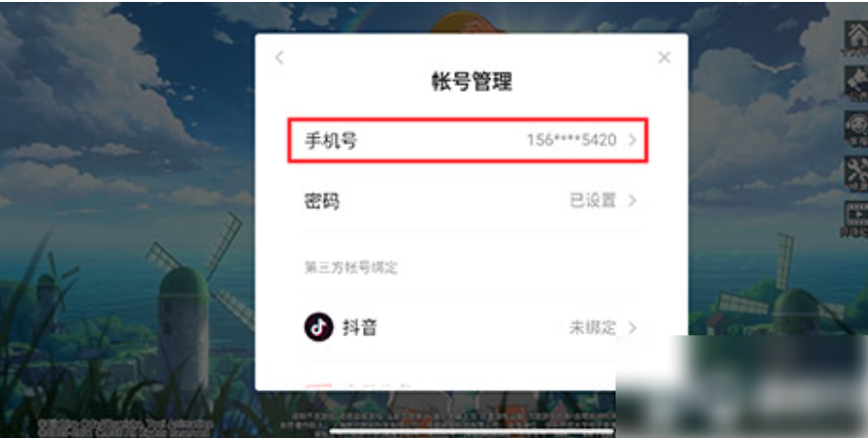Click the 未绑定 status for 抖音
The image size is (868, 438).
click(x=592, y=328)
